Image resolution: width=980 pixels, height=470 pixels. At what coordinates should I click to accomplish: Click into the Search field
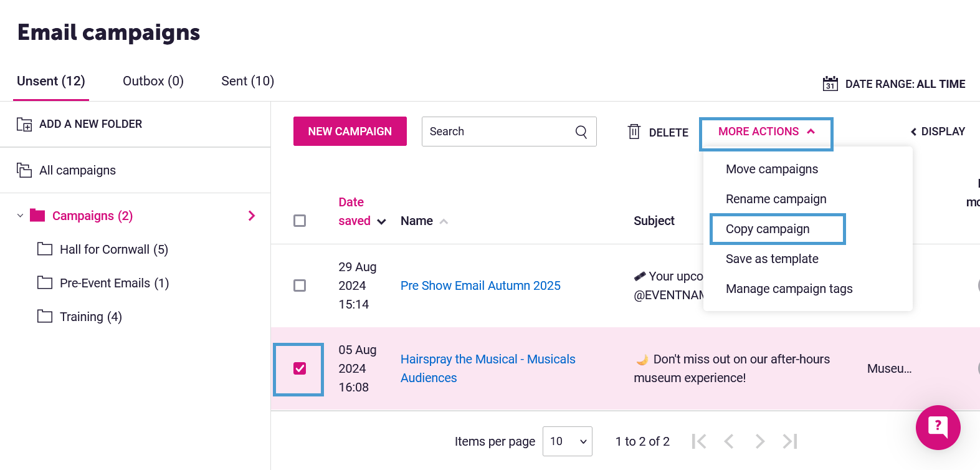[498, 132]
